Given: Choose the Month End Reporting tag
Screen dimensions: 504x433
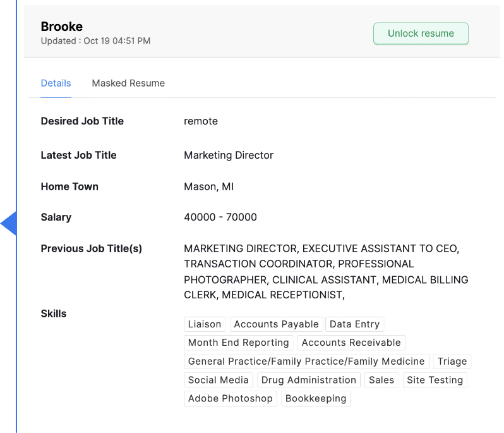Looking at the screenshot, I should coord(238,343).
